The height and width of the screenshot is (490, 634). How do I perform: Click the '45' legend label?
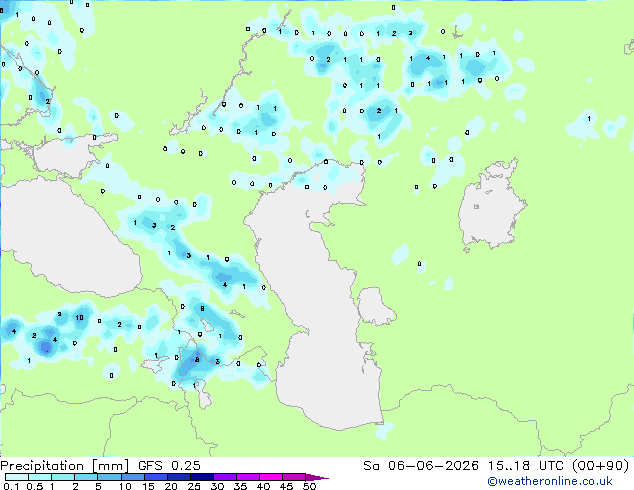coord(286,486)
